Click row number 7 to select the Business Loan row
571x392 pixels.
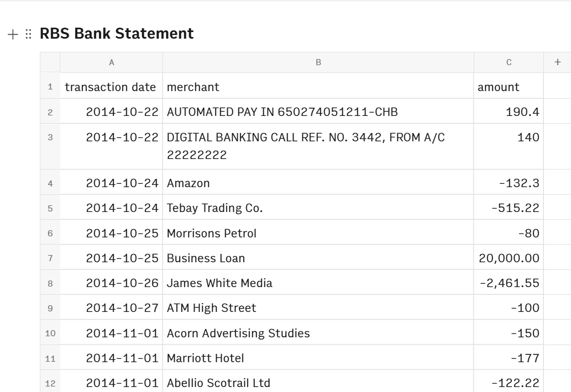(x=50, y=258)
